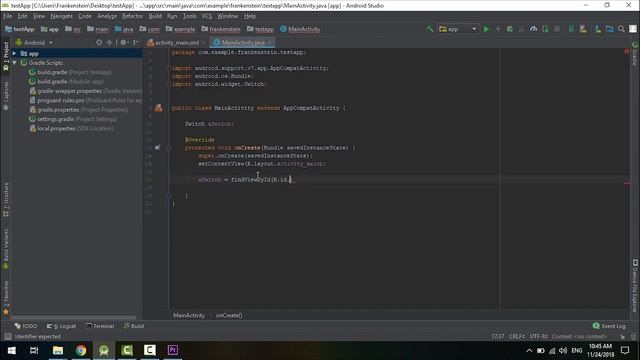Open Windows Start menu
Screen dimensions: 640x360
tap(11, 350)
